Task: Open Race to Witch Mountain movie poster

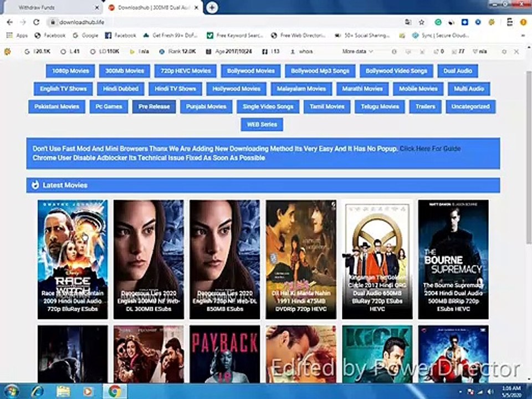Action: tap(73, 259)
